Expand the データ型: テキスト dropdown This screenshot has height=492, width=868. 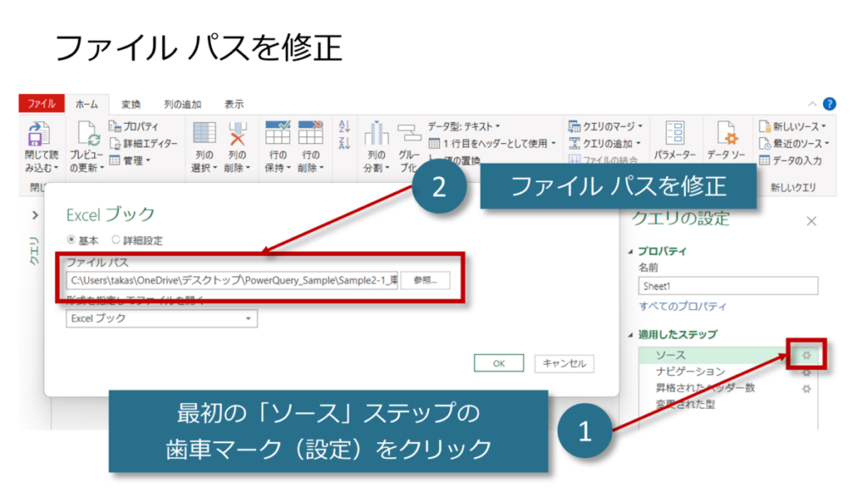coord(464,126)
